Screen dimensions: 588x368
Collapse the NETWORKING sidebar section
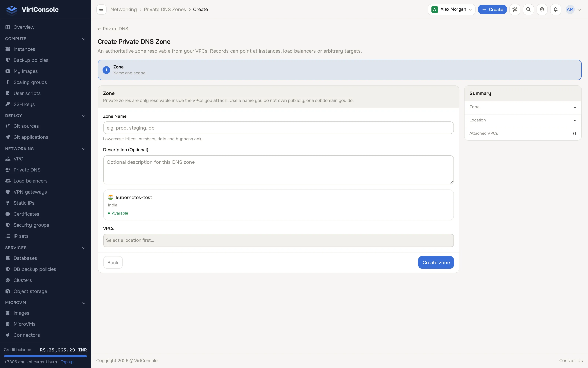pyautogui.click(x=45, y=149)
